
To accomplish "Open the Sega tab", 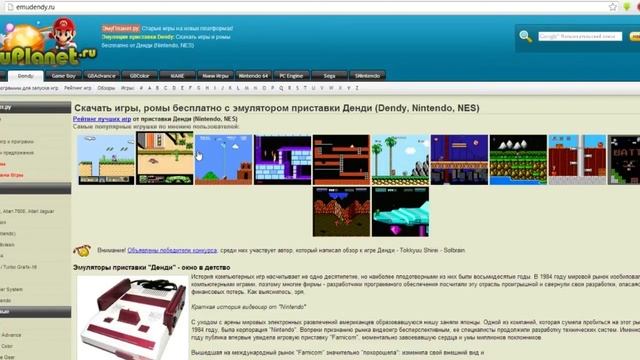I will click(329, 76).
